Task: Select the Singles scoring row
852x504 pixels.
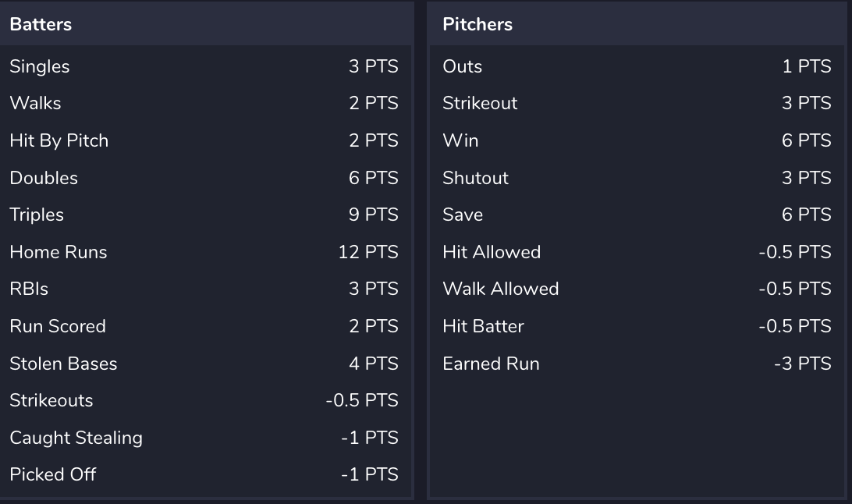Action: click(x=206, y=66)
